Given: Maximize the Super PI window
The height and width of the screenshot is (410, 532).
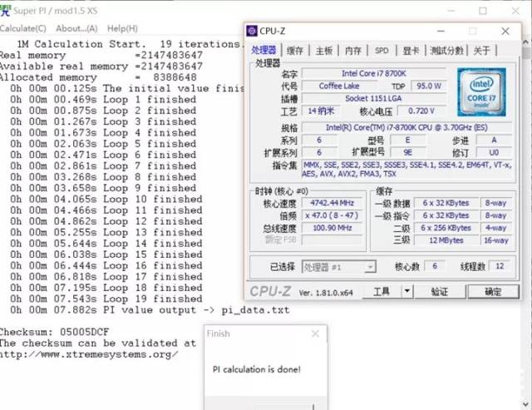Looking at the screenshot, I should (482, 11).
